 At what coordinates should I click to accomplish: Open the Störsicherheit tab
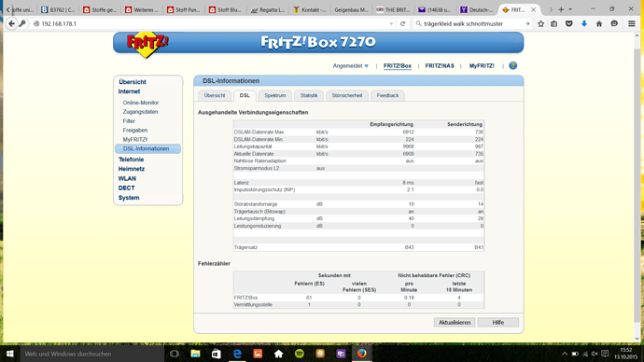347,95
